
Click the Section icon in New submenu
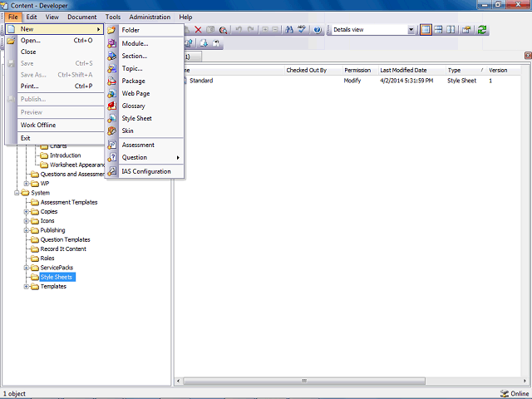click(x=111, y=56)
